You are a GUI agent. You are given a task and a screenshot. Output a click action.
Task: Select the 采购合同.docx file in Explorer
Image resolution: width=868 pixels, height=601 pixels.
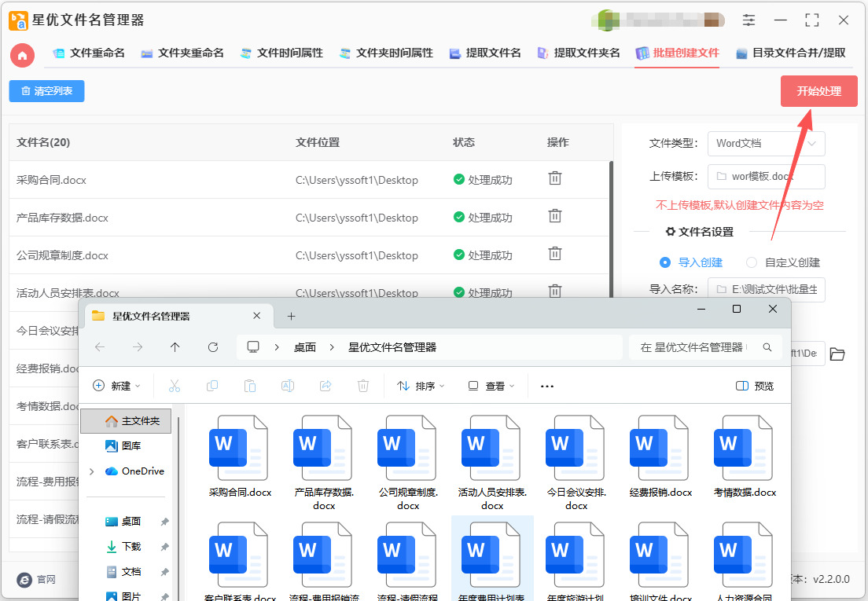[240, 456]
